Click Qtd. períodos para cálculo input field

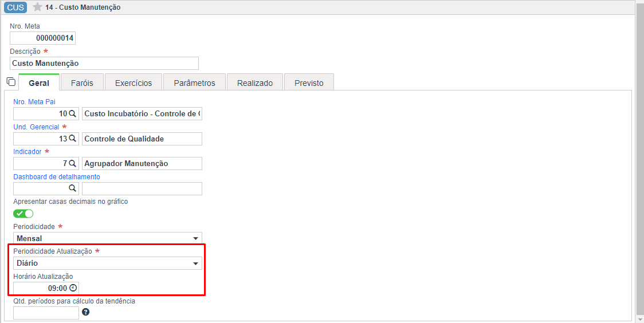(x=46, y=313)
